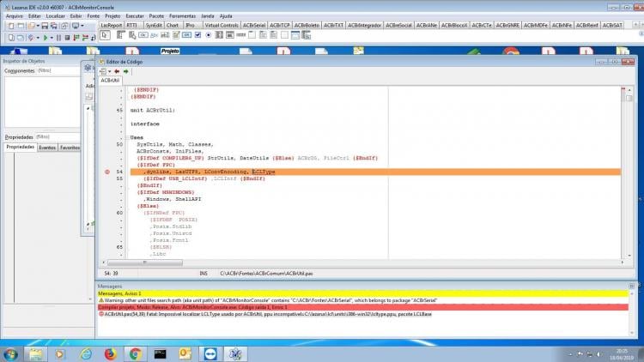
Task: Click the red error marker on line 54 gutter
Action: pyautogui.click(x=107, y=172)
